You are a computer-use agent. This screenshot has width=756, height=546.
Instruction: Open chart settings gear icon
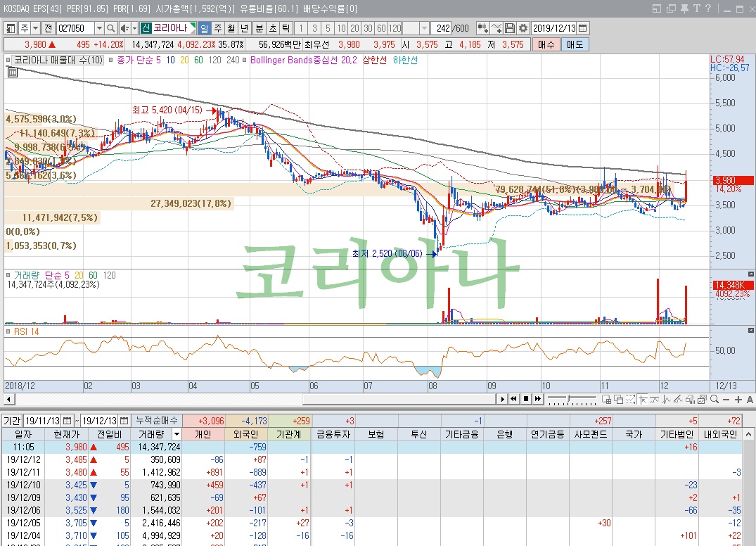[x=523, y=28]
